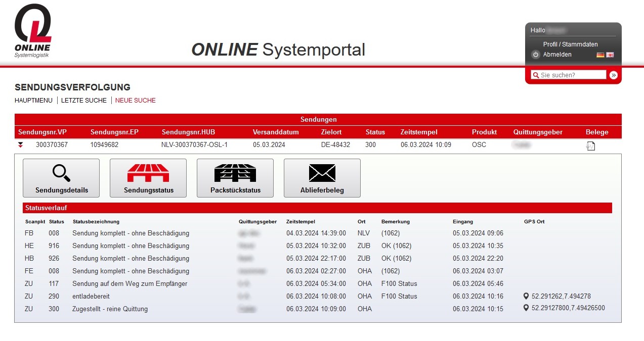This screenshot has width=644, height=341.
Task: Click the Abmelden power icon
Action: point(536,55)
